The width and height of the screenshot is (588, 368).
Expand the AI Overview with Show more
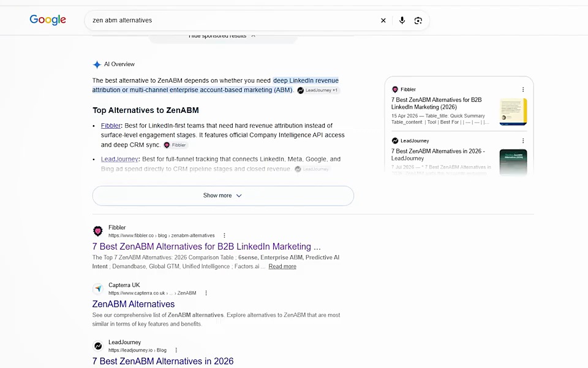tap(223, 196)
